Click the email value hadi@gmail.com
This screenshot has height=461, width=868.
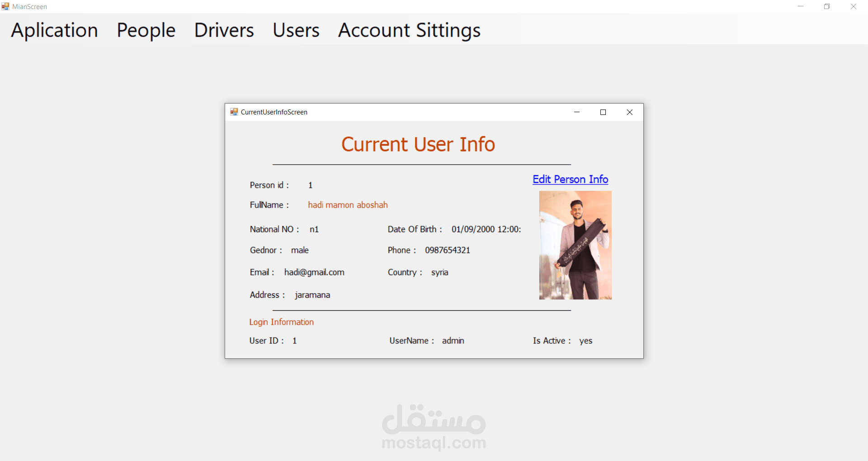314,272
